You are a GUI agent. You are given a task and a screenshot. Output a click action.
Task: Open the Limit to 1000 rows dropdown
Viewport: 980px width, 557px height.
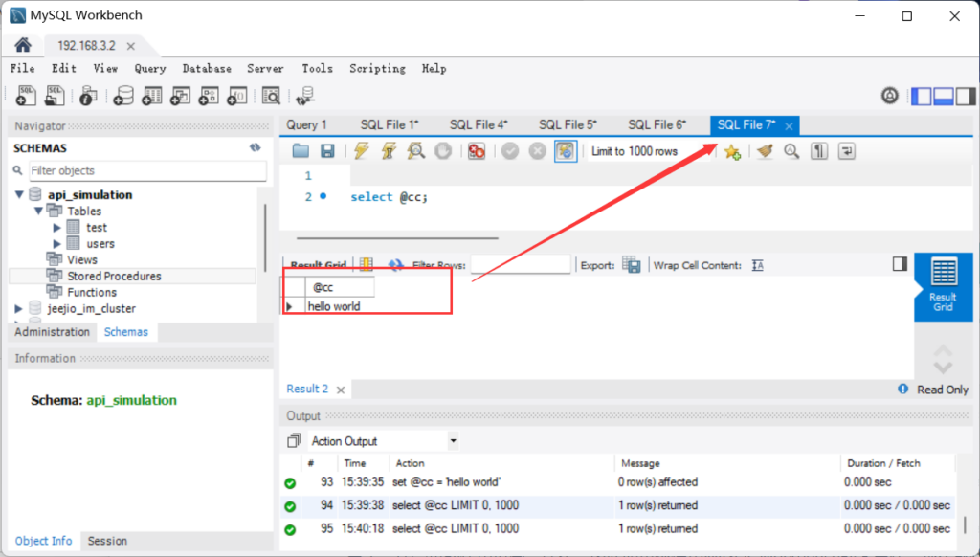(x=648, y=151)
